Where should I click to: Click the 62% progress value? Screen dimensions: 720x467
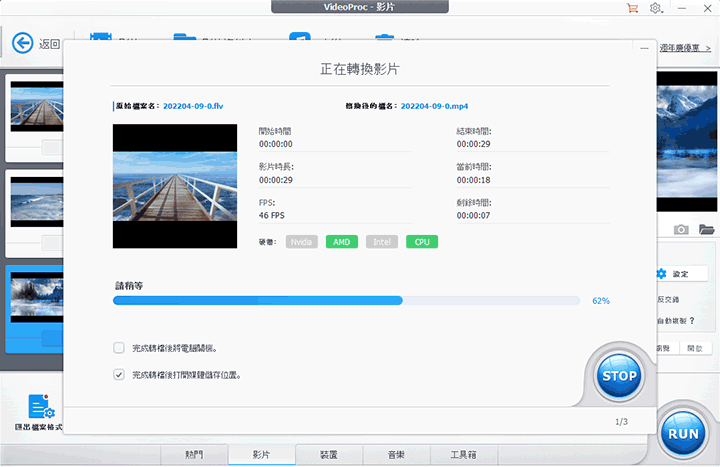(x=601, y=301)
